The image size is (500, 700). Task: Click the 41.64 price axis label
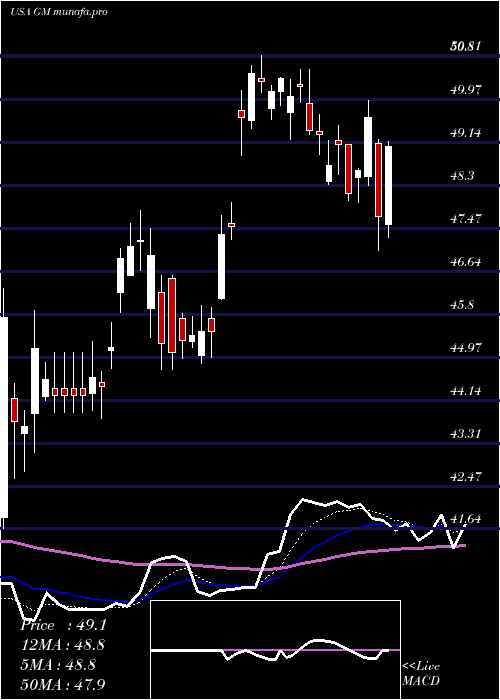point(466,519)
